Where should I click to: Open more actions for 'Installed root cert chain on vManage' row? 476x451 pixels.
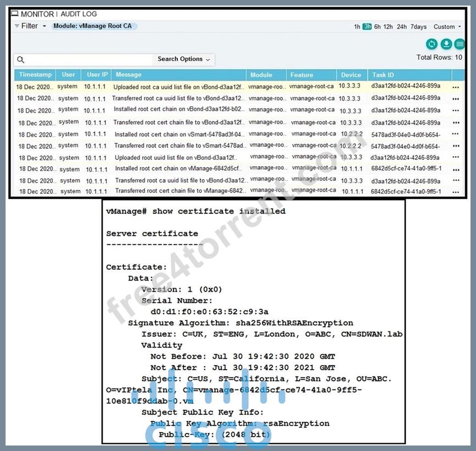click(456, 170)
